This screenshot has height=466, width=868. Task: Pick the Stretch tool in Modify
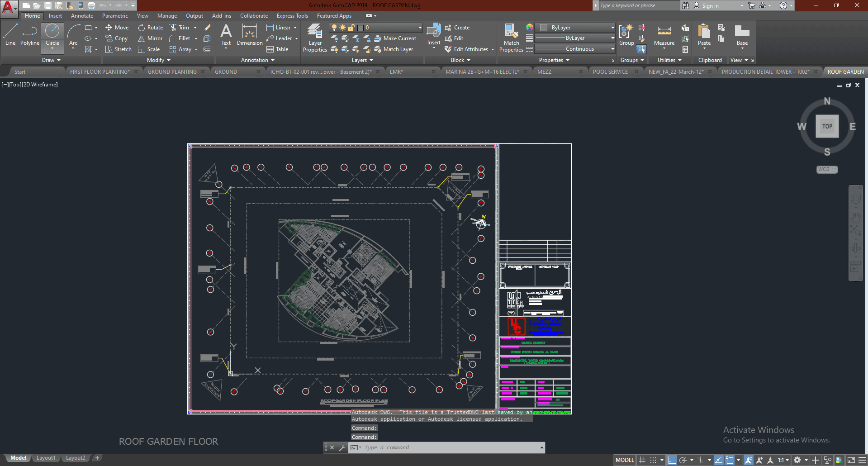(x=118, y=49)
